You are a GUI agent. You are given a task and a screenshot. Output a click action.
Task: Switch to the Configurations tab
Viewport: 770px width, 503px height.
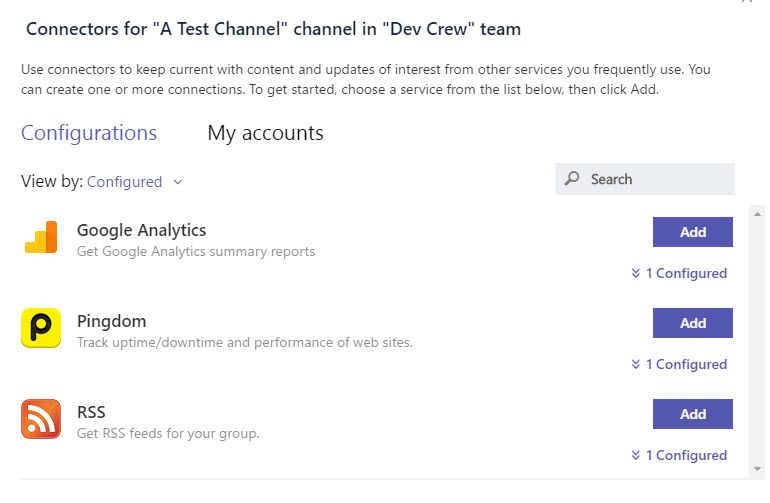tap(89, 133)
